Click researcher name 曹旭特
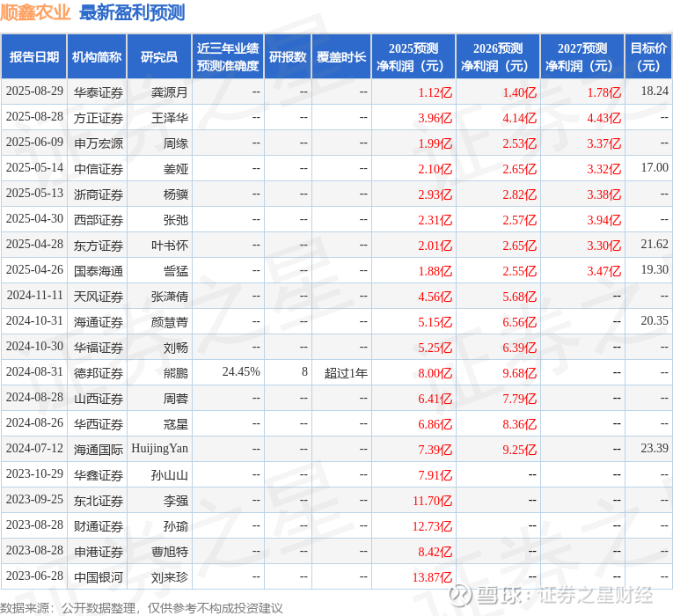The image size is (673, 616). click(x=170, y=552)
